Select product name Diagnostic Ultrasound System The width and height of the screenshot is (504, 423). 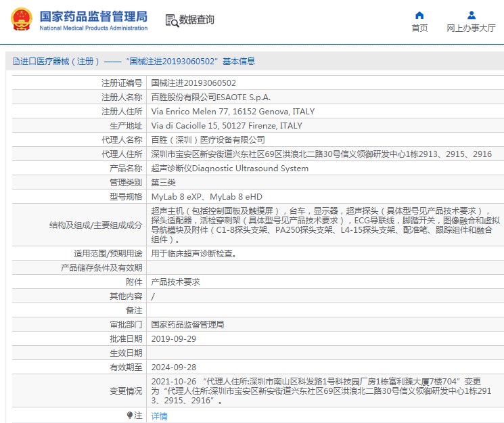230,169
